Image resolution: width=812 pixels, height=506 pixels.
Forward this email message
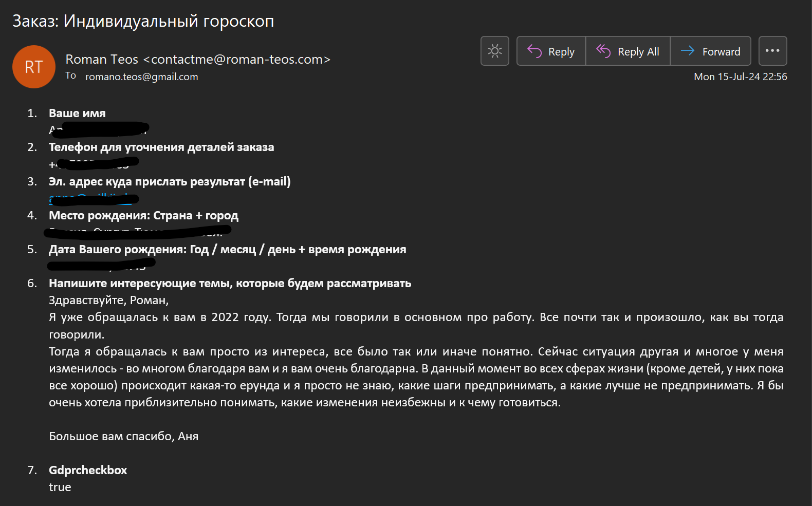(710, 51)
